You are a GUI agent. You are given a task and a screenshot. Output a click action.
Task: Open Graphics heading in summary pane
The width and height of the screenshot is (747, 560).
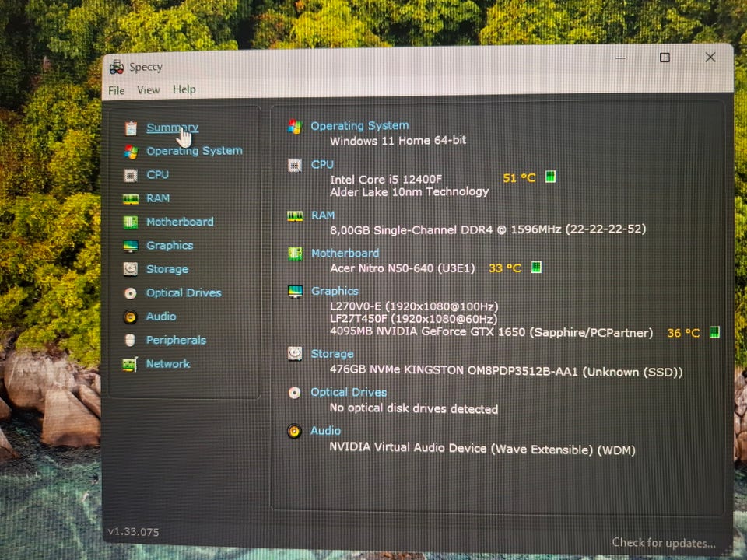coord(335,291)
